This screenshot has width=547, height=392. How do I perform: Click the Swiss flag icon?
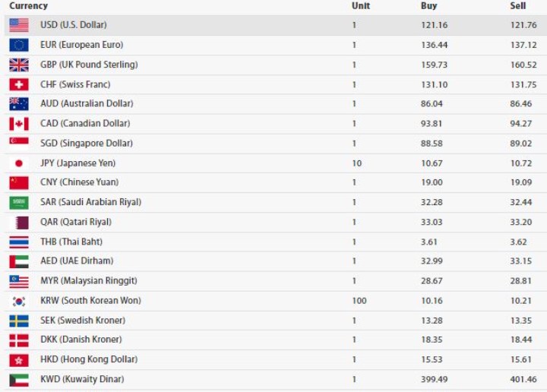click(19, 84)
